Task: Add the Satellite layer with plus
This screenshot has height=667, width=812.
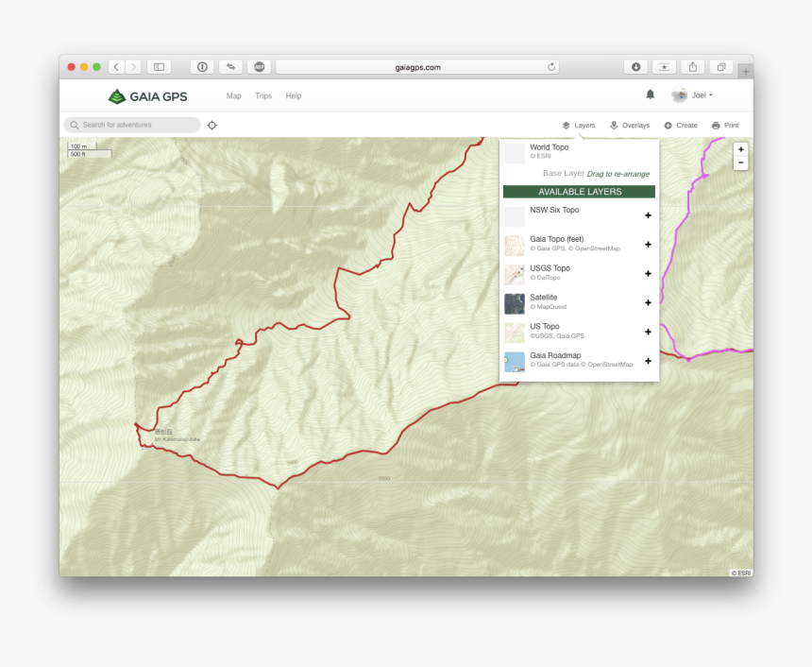Action: 648,302
